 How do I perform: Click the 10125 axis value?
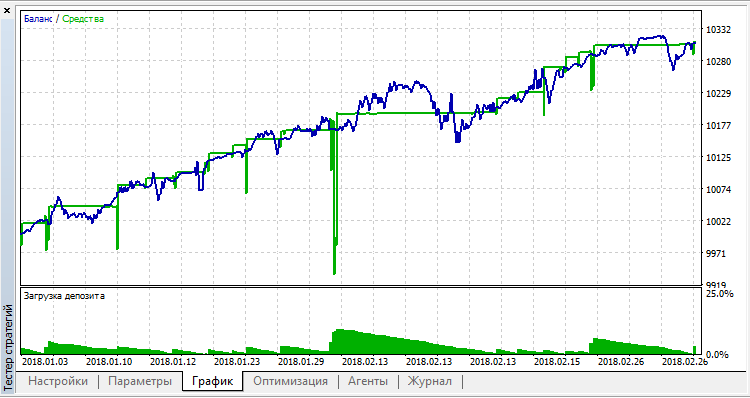click(x=718, y=157)
